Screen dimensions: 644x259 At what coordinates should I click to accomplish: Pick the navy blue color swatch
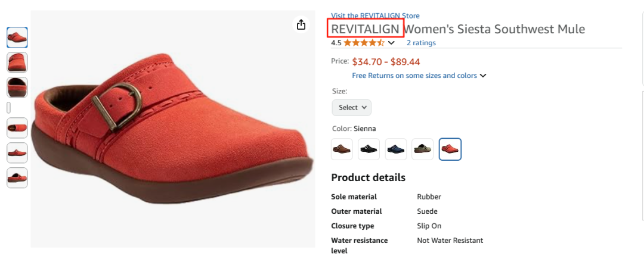(396, 149)
